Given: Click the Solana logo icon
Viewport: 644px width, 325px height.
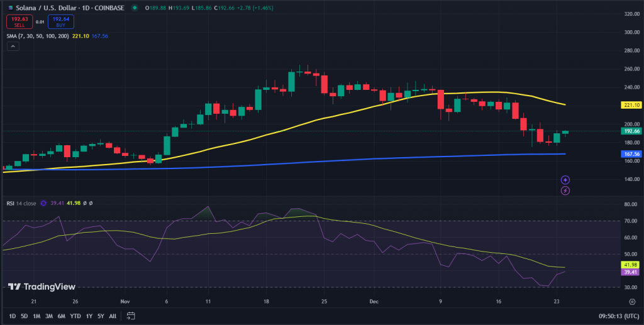Looking at the screenshot, I should 11,8.
